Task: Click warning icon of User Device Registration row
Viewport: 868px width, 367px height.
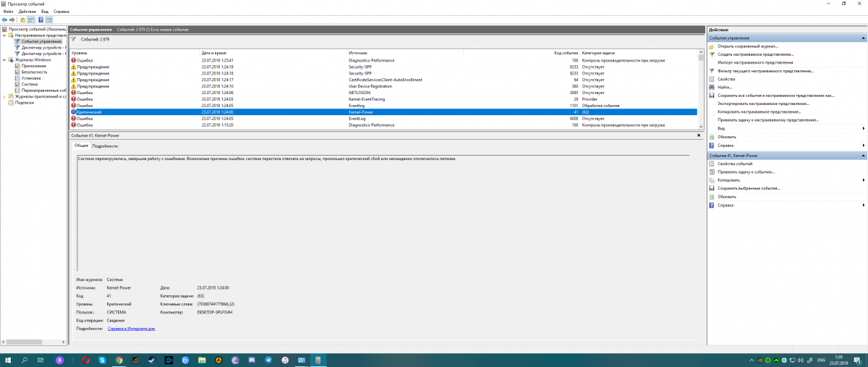Action: click(x=74, y=86)
